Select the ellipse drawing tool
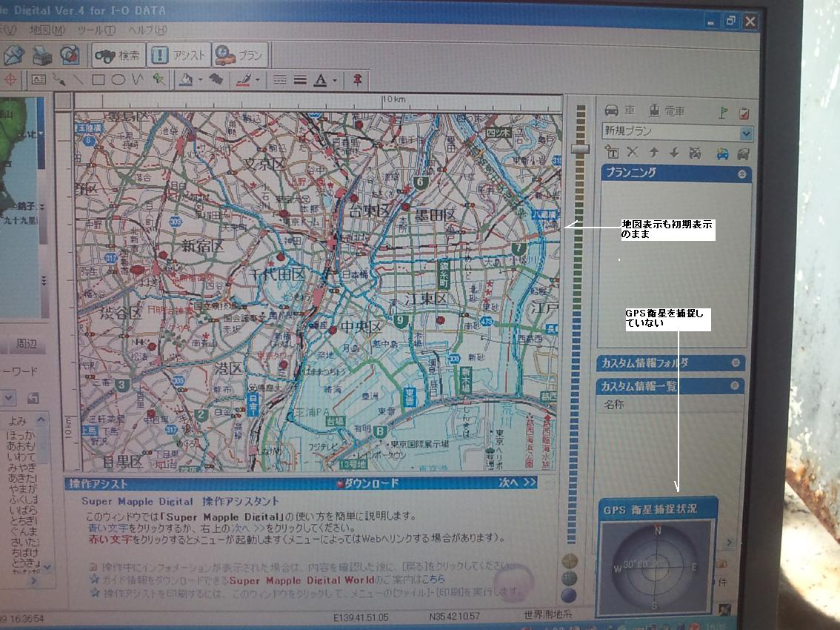 pyautogui.click(x=119, y=80)
